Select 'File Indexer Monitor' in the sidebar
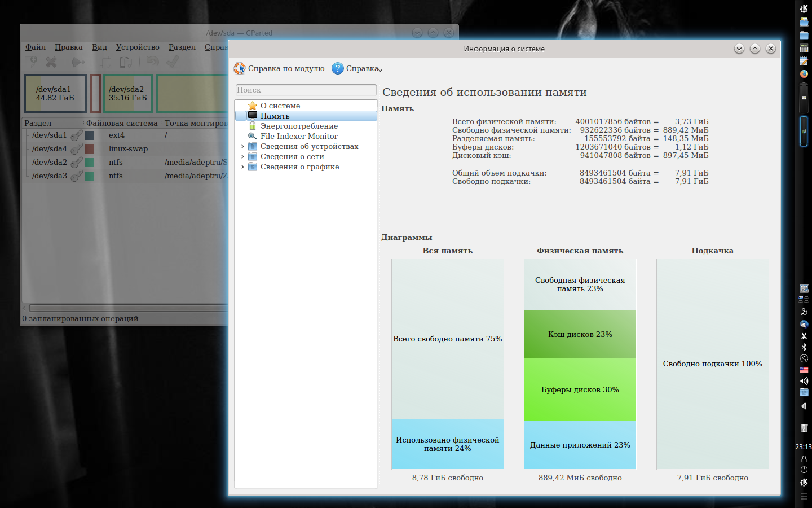The image size is (812, 508). point(299,136)
